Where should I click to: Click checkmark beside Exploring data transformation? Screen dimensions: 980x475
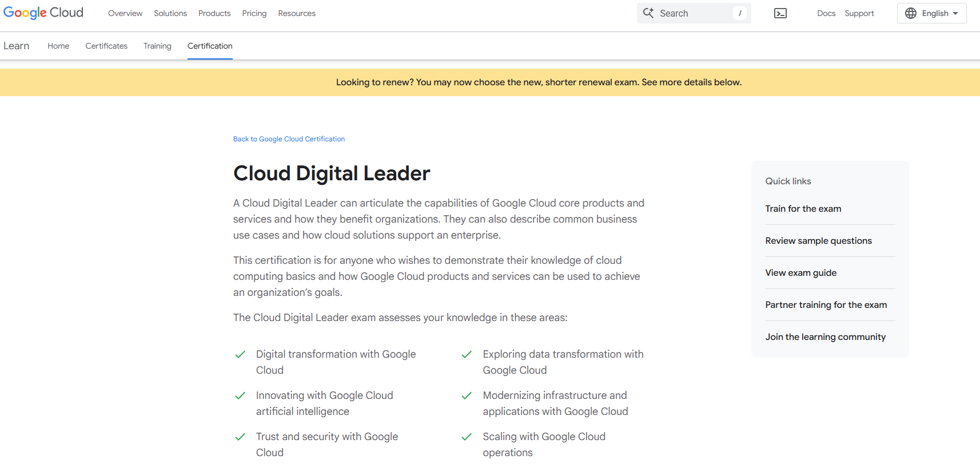(x=467, y=354)
